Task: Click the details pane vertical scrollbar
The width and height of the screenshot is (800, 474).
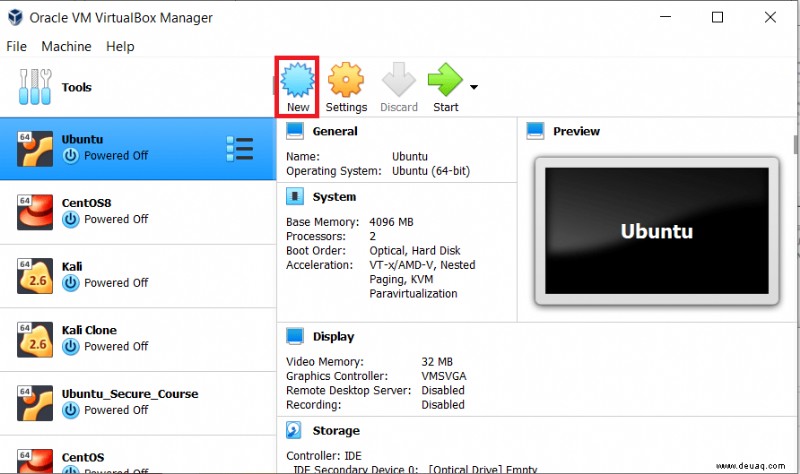Action: click(x=796, y=145)
